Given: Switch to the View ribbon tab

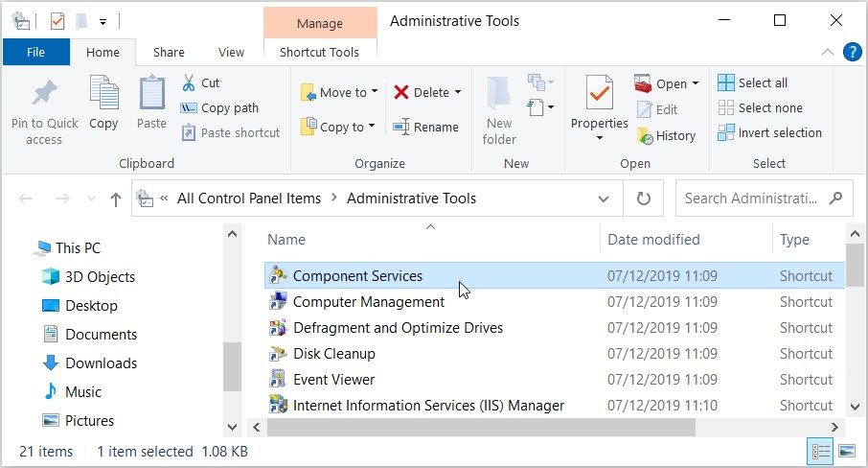Looking at the screenshot, I should click(x=232, y=52).
